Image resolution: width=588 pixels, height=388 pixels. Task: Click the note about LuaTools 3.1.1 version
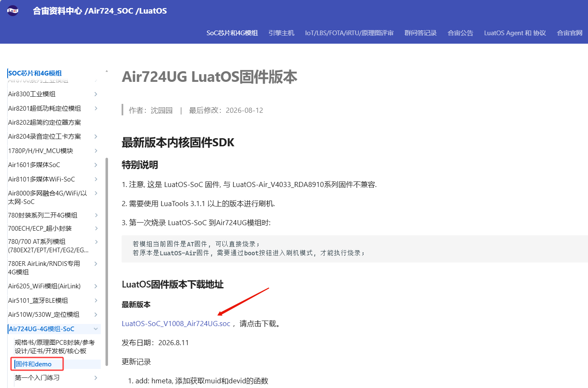pyautogui.click(x=198, y=204)
